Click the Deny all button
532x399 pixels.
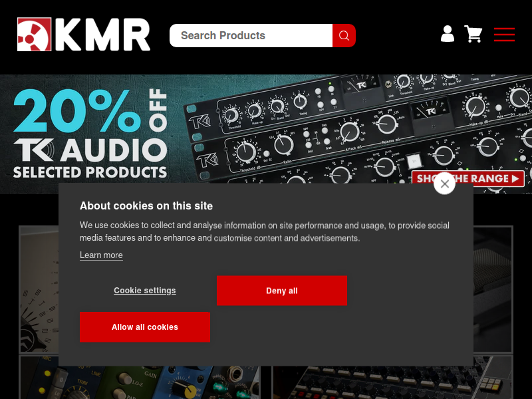click(282, 291)
